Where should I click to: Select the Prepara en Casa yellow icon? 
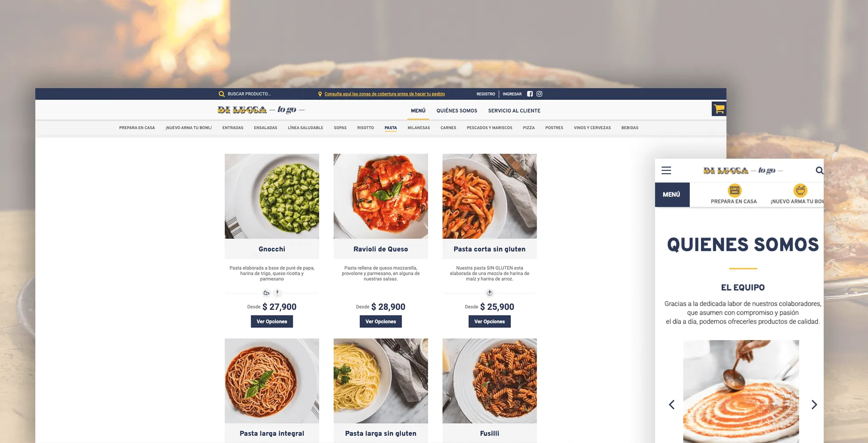click(735, 190)
